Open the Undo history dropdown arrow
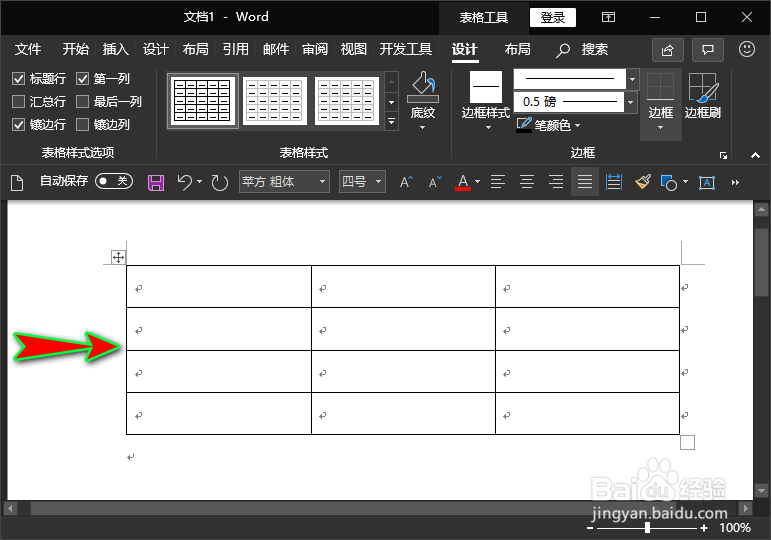Screen dimensions: 771x540 (199, 182)
